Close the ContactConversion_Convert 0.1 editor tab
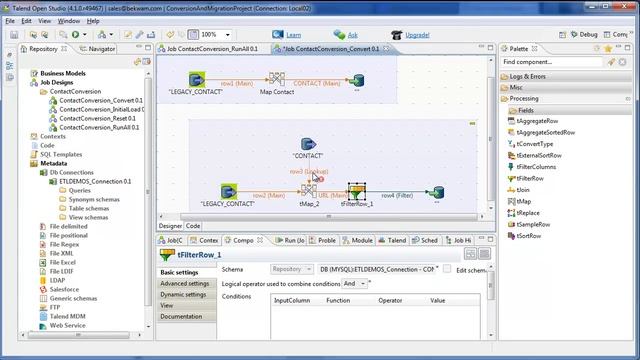Image resolution: width=640 pixels, height=360 pixels. coord(386,49)
